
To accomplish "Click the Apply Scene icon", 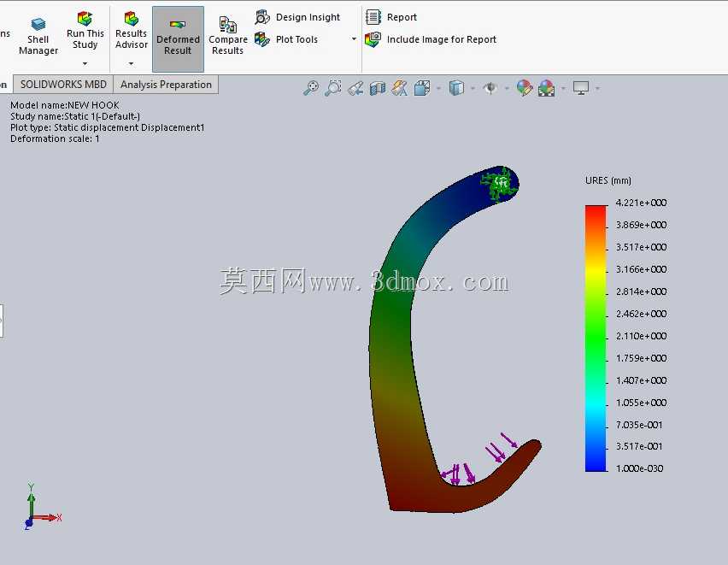I will click(547, 87).
